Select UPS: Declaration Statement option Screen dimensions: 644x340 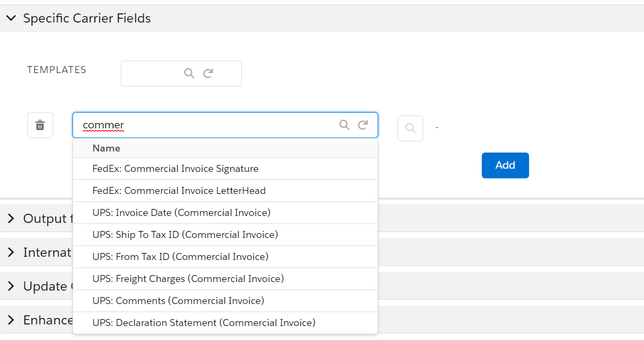(225, 323)
